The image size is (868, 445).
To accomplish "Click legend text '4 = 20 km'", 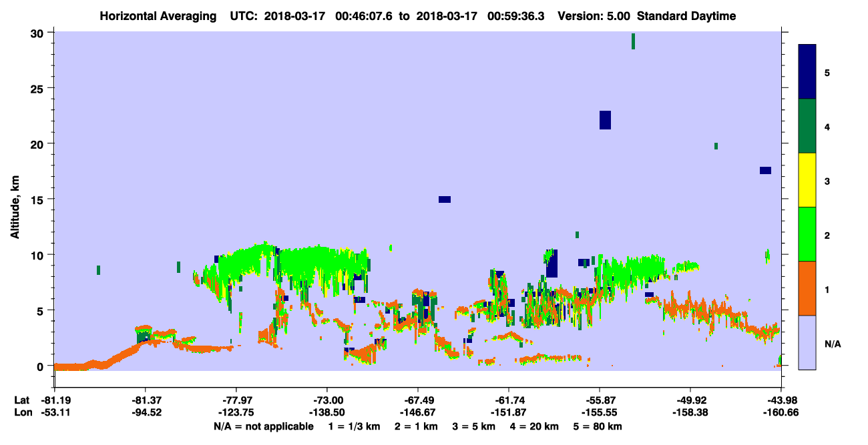I will 535,426.
